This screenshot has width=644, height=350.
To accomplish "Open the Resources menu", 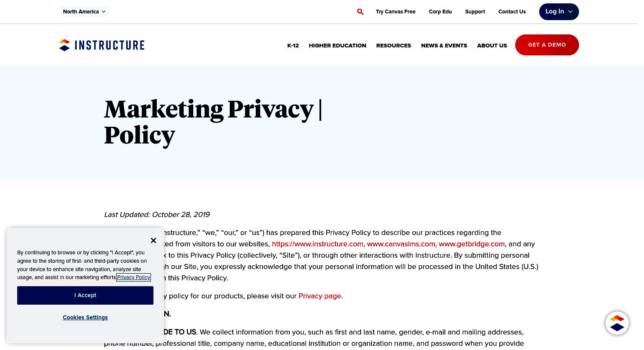I will pos(394,45).
